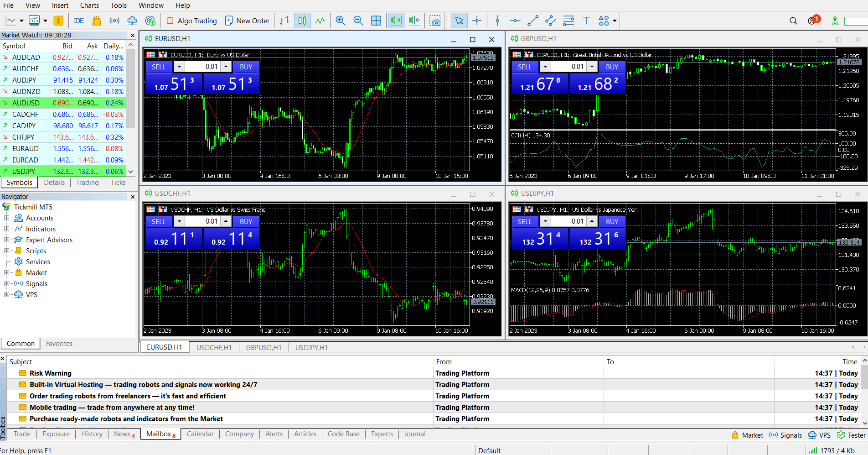Click New Order button

248,21
